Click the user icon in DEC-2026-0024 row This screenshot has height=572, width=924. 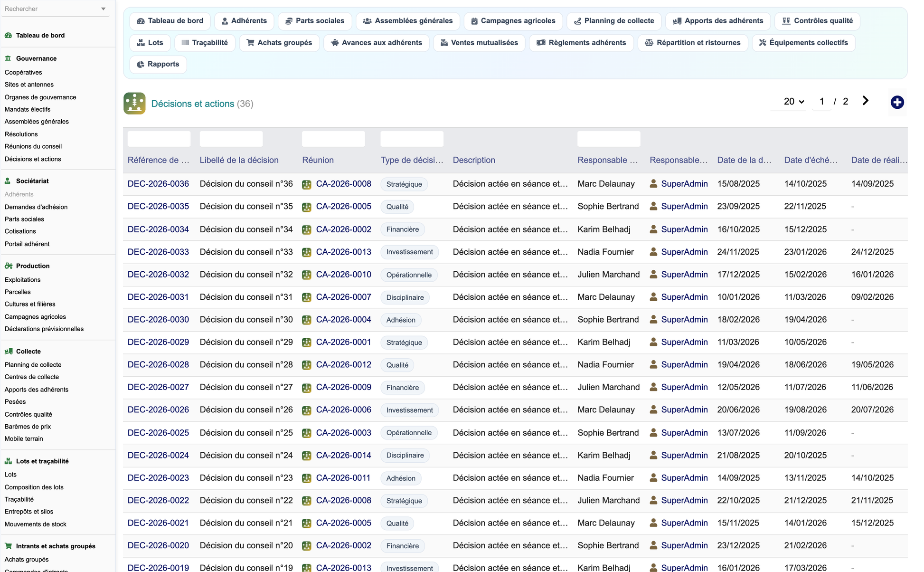pyautogui.click(x=653, y=455)
